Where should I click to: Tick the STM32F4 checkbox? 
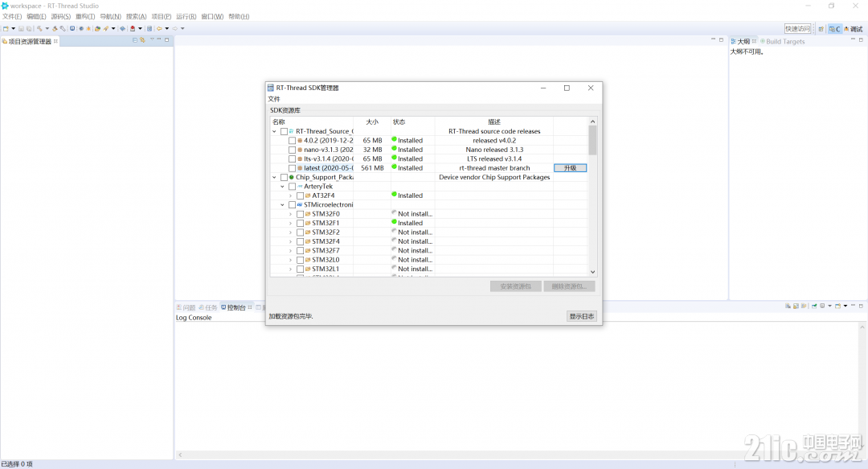click(x=300, y=241)
